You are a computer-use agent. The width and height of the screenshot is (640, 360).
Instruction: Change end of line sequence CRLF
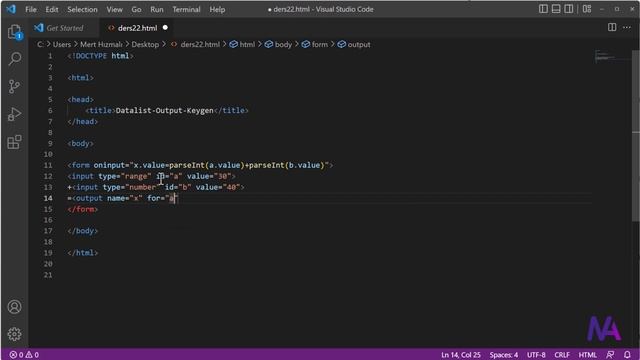coord(562,354)
